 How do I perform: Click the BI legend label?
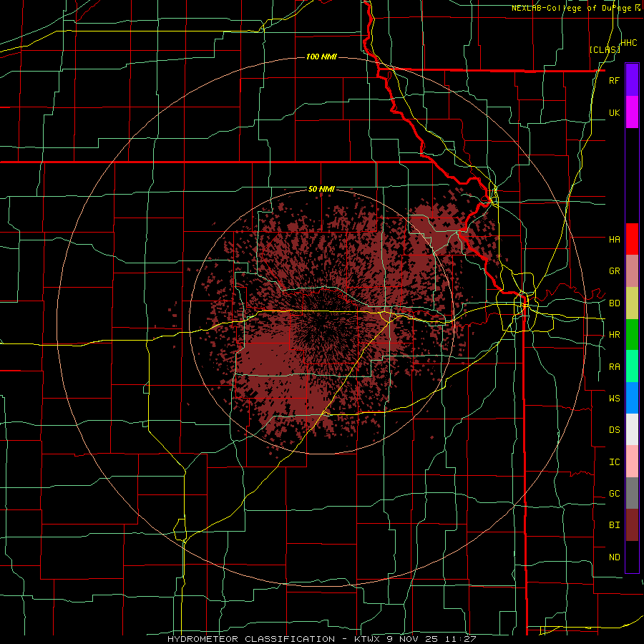614,525
